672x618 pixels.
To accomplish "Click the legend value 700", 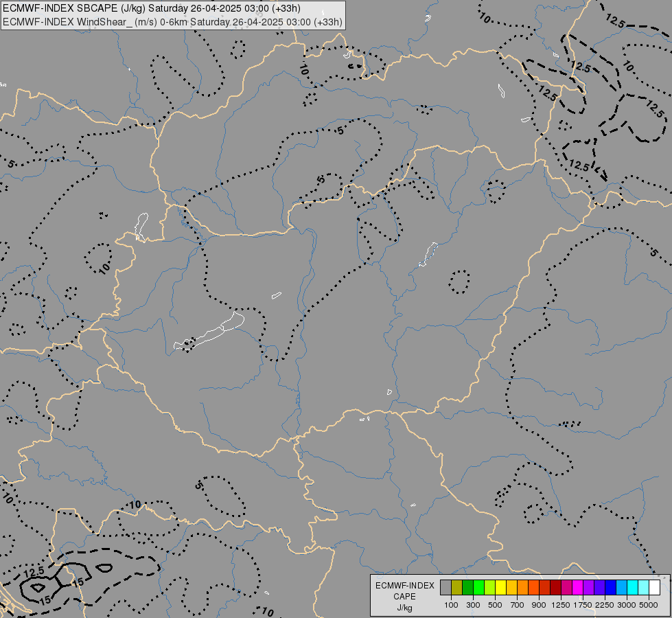I will click(518, 605).
